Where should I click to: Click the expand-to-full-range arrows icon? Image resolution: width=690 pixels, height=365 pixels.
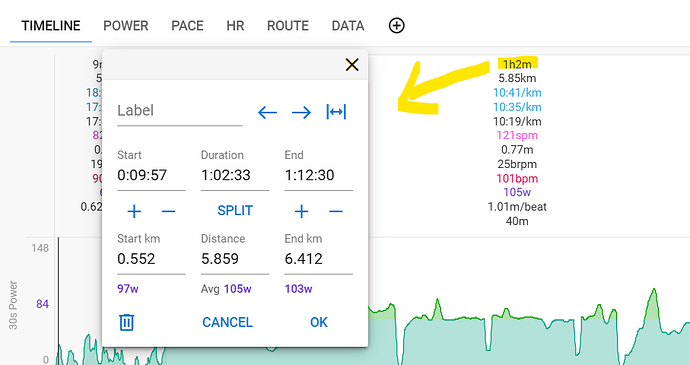pyautogui.click(x=336, y=112)
